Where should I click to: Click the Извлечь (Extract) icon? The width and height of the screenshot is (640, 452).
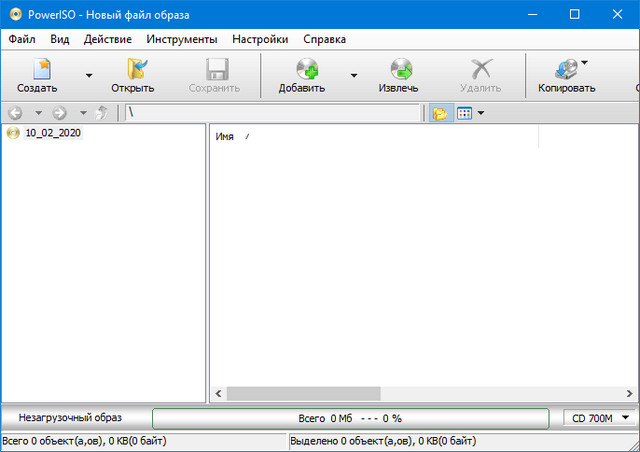coord(398,69)
